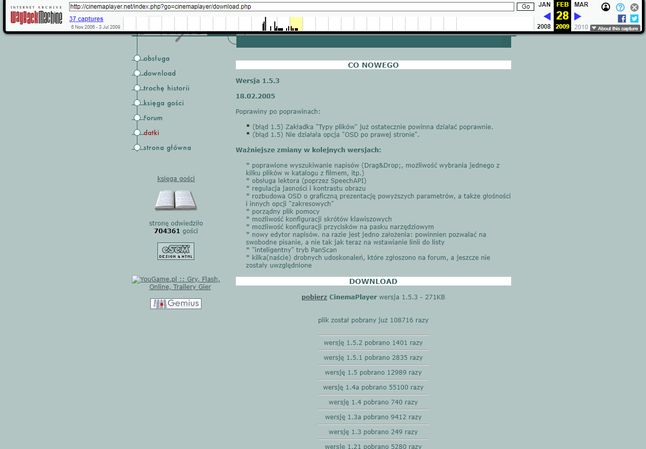Select year 2008 in capture timeline
The width and height of the screenshot is (646, 449).
click(x=544, y=26)
